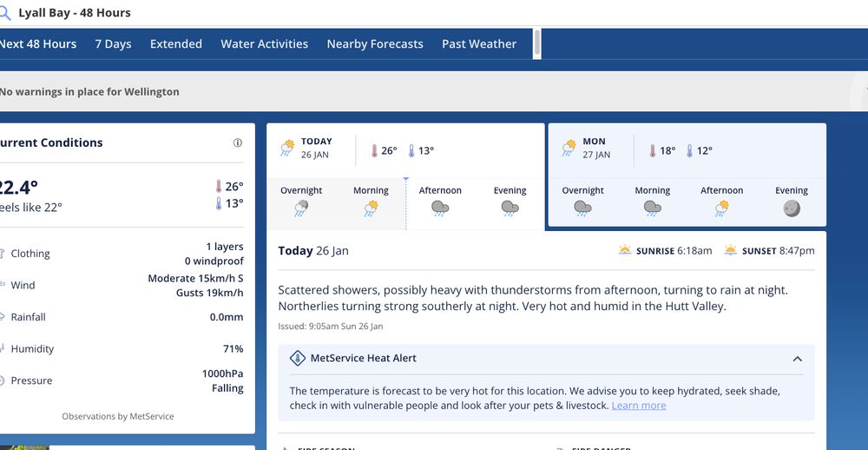The height and width of the screenshot is (450, 868).
Task: Click the 1000hPa pressure value
Action: click(x=222, y=374)
